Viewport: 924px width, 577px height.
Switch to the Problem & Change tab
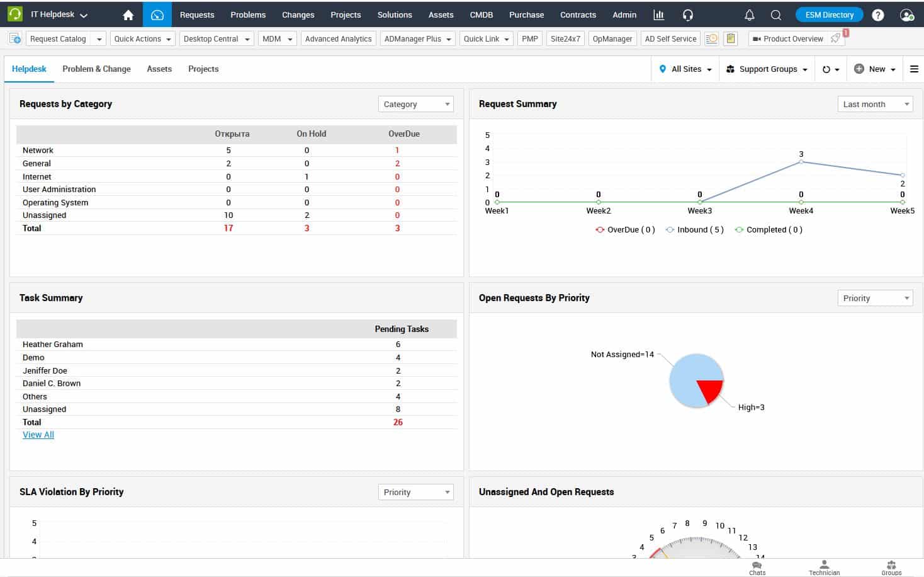click(x=96, y=69)
